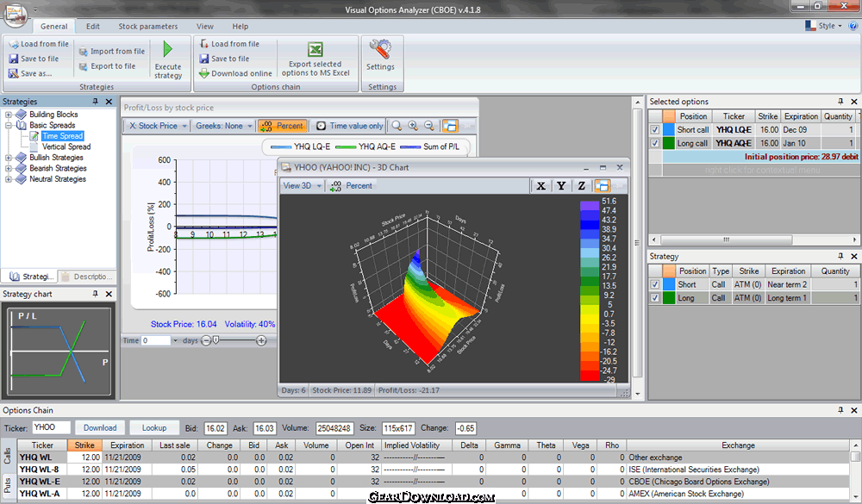Open the X: Stock Price dropdown
Viewport: 862px width, 504px height.
[x=158, y=126]
